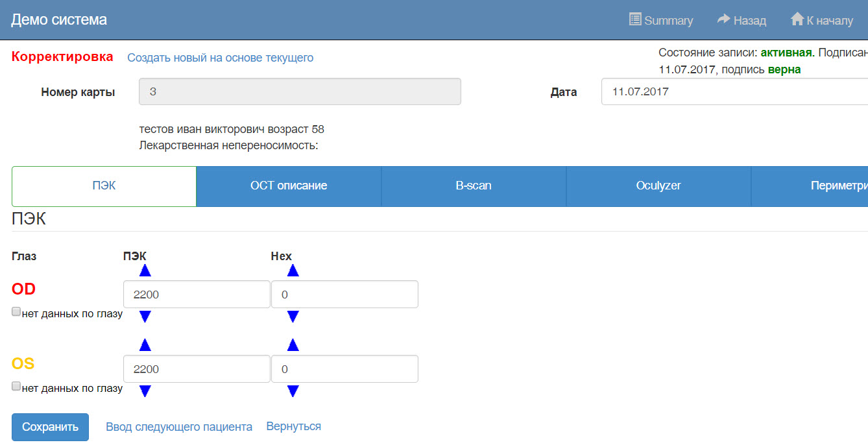Increase OS Hex value with up arrow
Viewport: 868px width, 447px height.
[x=293, y=345]
